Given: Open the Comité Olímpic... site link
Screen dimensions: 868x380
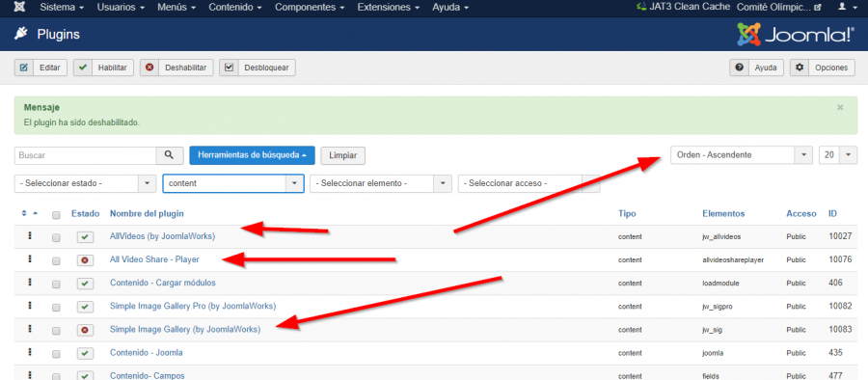Looking at the screenshot, I should (x=779, y=7).
